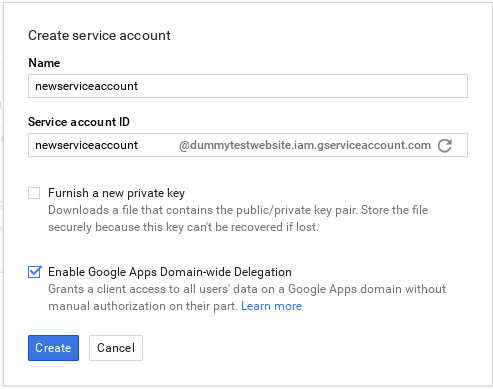The image size is (493, 389).
Task: Click the 'Create service account' heading
Action: 99,35
